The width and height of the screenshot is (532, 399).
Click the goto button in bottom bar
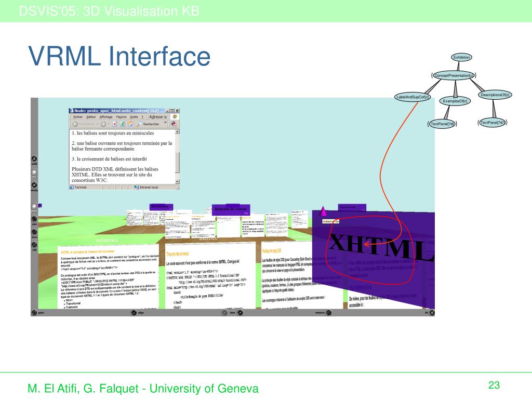[x=34, y=312]
